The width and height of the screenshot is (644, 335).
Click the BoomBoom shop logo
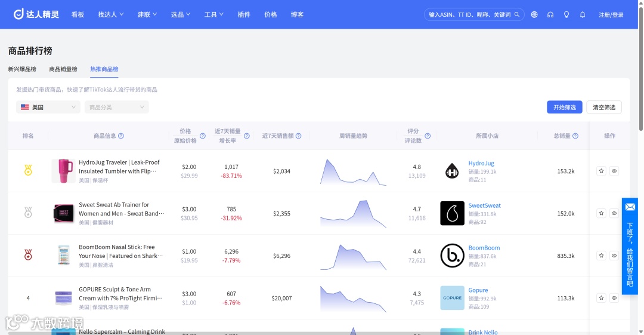(x=452, y=256)
